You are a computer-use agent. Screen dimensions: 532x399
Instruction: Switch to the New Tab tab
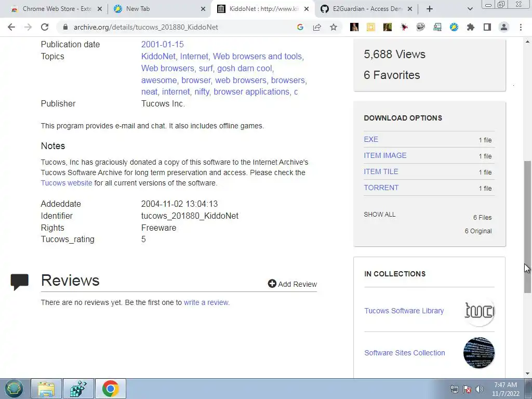point(159,9)
